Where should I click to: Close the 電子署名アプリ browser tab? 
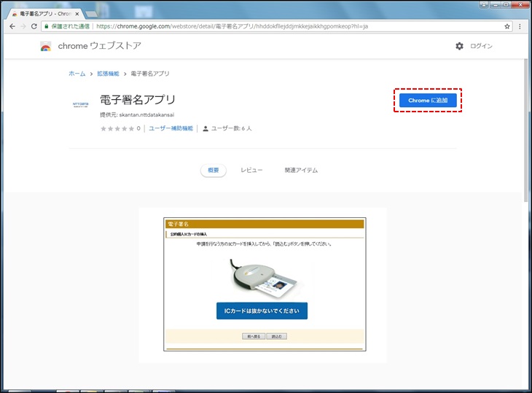click(x=77, y=13)
